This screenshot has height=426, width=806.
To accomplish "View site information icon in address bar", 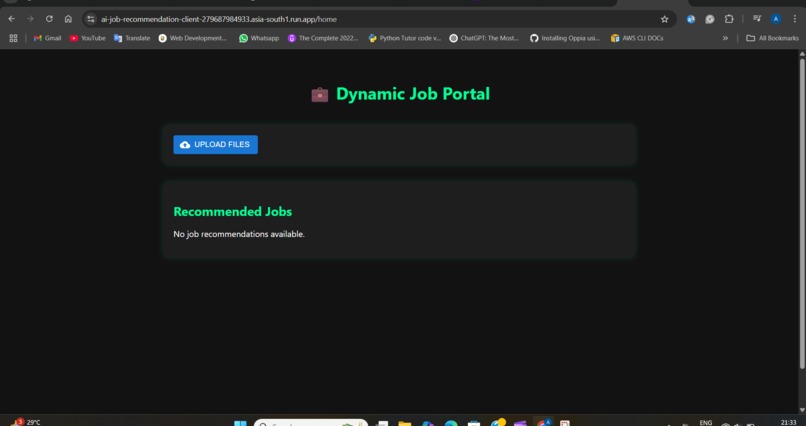I will (91, 19).
